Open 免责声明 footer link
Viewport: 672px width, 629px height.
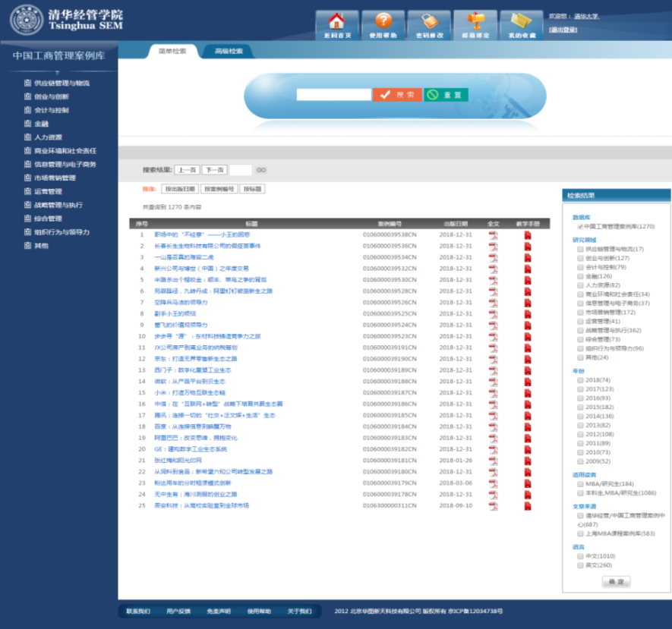point(219,611)
